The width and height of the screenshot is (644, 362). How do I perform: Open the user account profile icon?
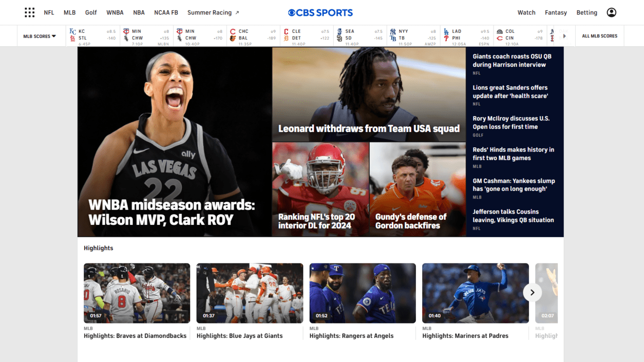point(611,12)
